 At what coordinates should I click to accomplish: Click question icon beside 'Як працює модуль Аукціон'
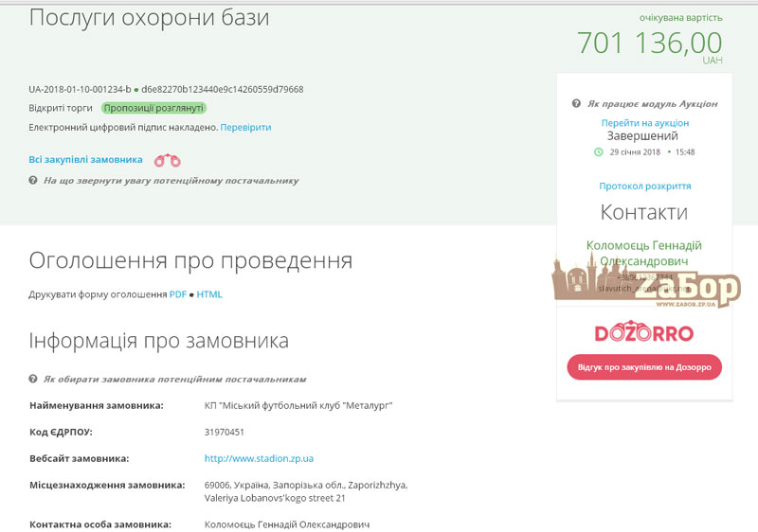[576, 103]
